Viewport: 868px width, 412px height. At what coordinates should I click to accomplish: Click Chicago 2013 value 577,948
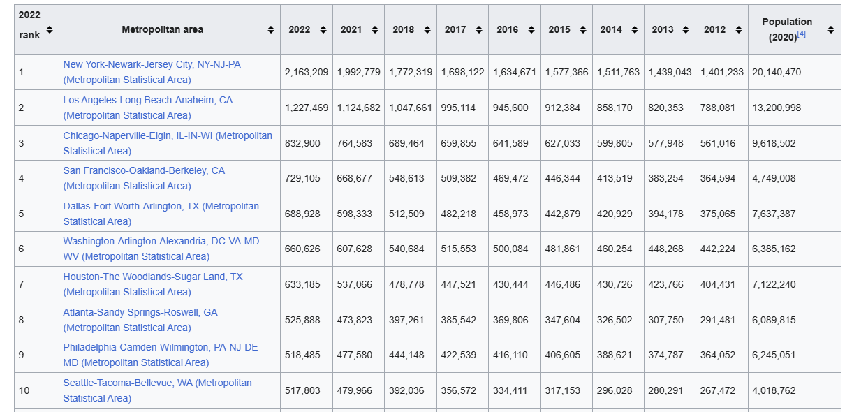click(666, 143)
